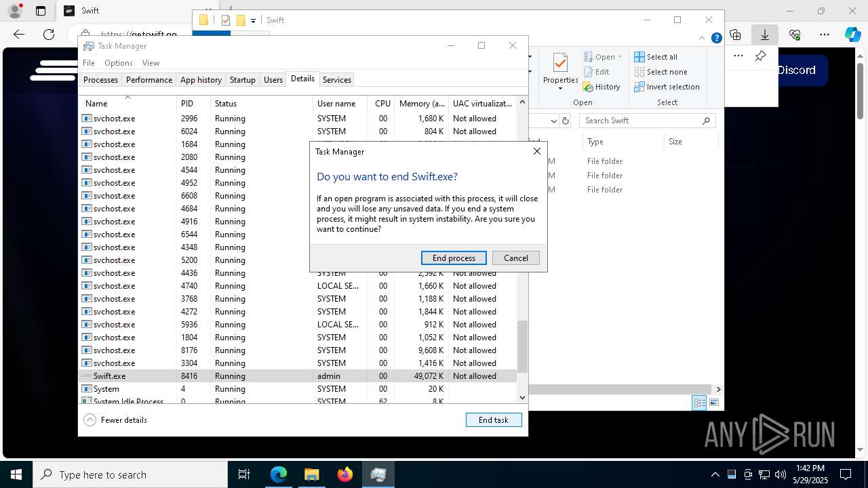Click End task in Task Manager

tap(494, 420)
